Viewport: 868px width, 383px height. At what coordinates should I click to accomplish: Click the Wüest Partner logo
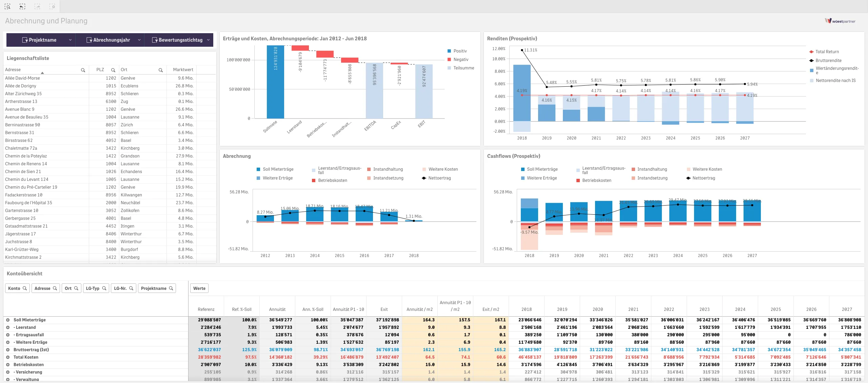tap(840, 21)
